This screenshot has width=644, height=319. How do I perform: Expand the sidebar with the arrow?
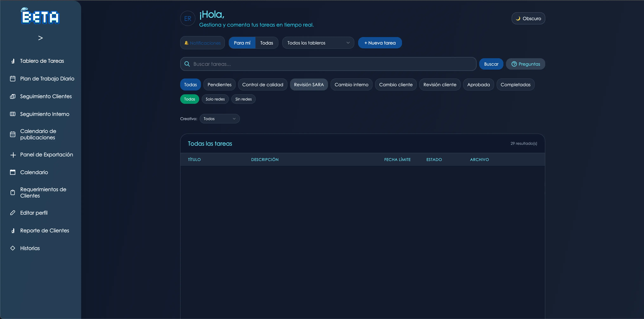pyautogui.click(x=41, y=38)
